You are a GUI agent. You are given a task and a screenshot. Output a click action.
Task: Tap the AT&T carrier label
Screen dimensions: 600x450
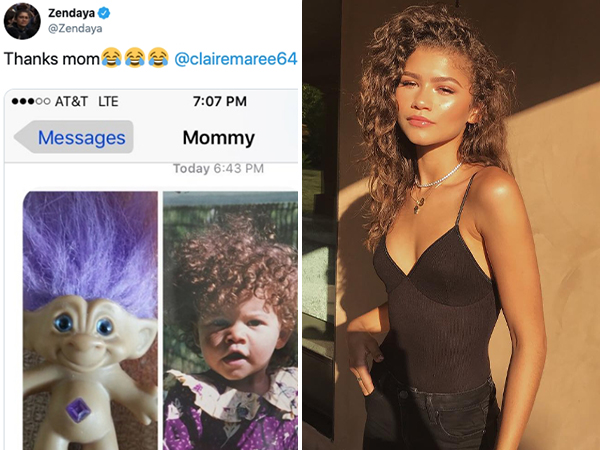(70, 103)
